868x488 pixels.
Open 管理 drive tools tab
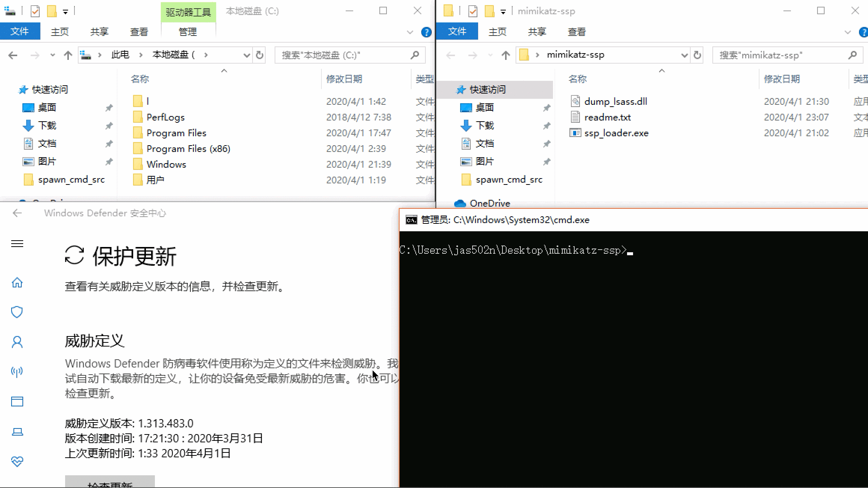point(188,32)
